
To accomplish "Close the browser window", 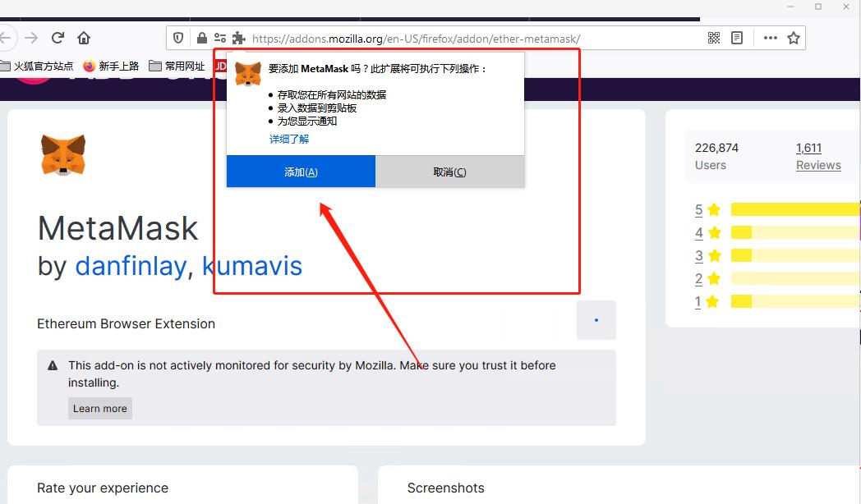I will [846, 7].
